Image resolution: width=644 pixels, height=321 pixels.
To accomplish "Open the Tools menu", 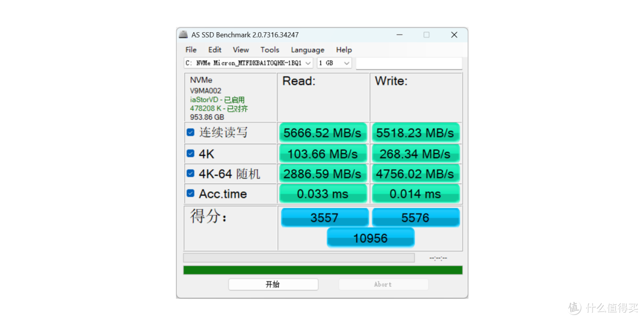I will (x=270, y=49).
